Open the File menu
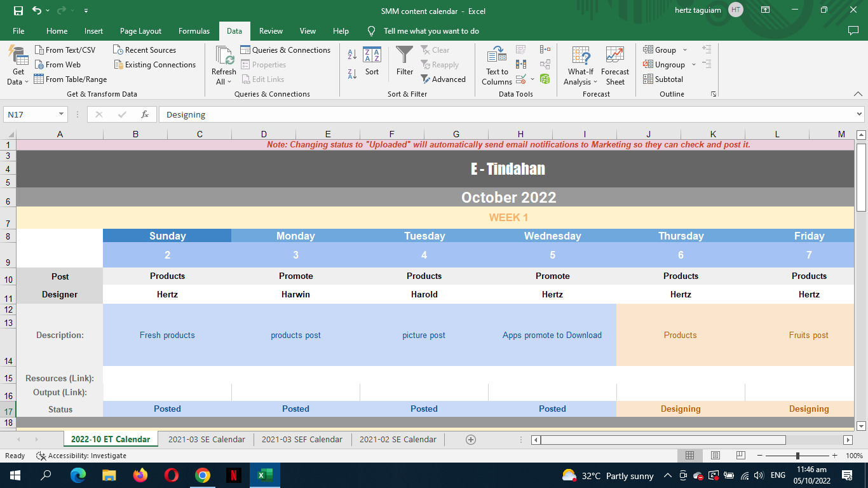 [x=18, y=30]
